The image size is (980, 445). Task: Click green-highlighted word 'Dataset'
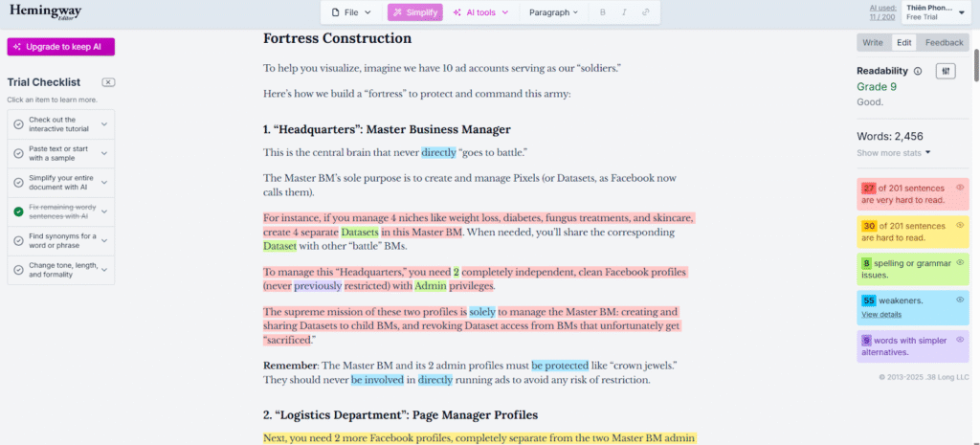point(280,246)
